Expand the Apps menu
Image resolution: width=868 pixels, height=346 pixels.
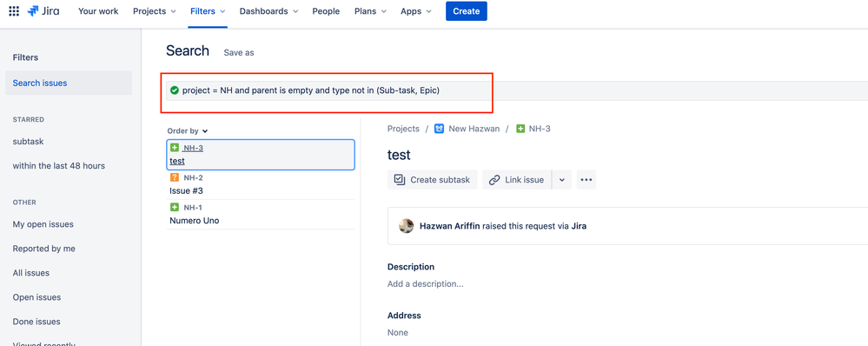coord(416,11)
